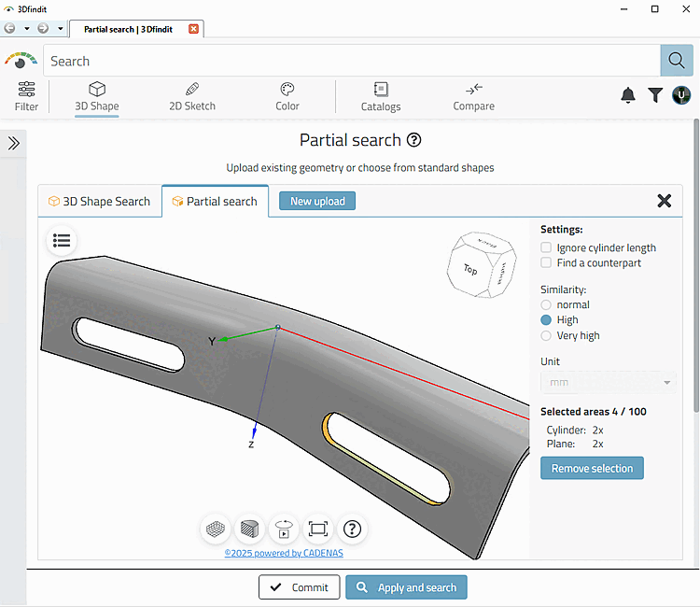Open the forward history dropdown arrow

pyautogui.click(x=61, y=29)
